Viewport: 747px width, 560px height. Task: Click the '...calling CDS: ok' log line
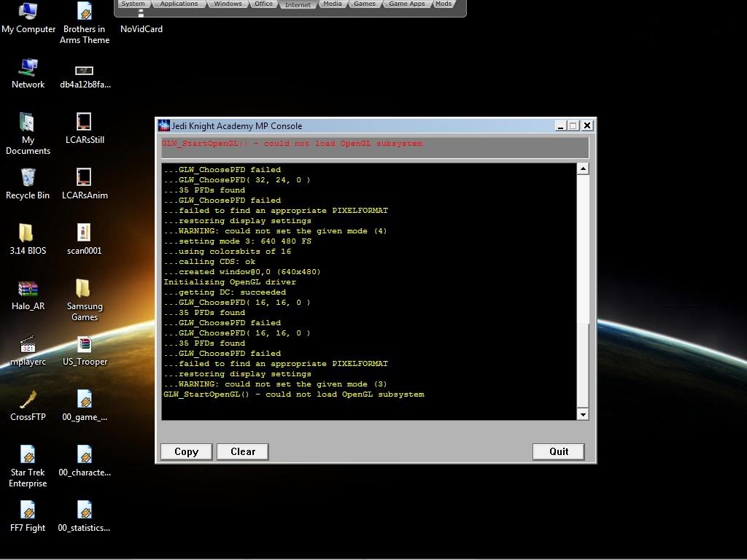209,262
